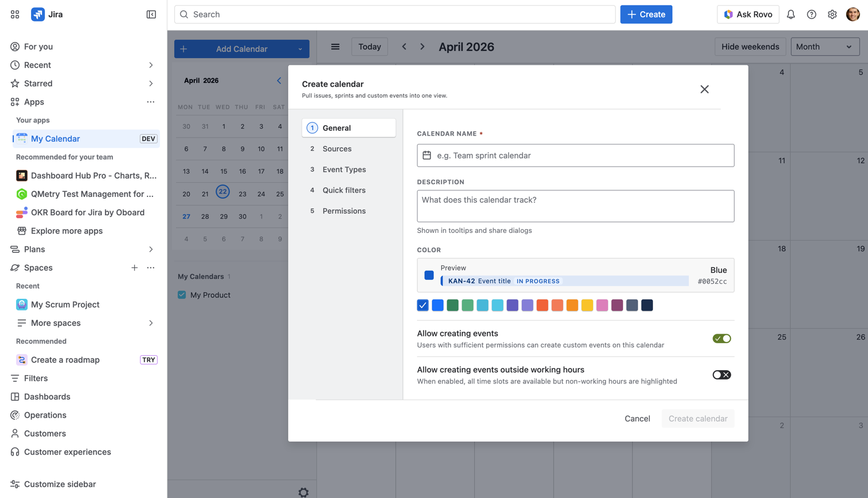
Task: Pick the yellow color swatch
Action: (587, 305)
